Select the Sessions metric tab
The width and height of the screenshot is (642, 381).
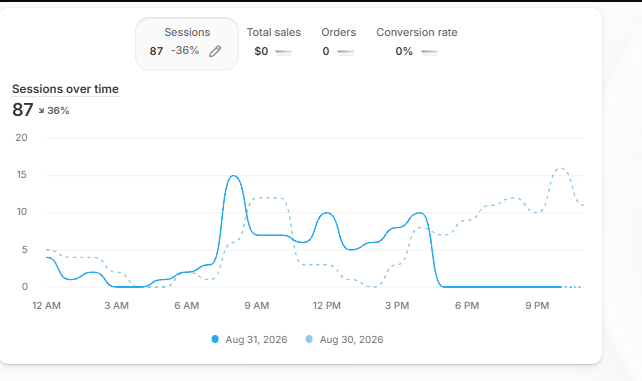(x=187, y=44)
